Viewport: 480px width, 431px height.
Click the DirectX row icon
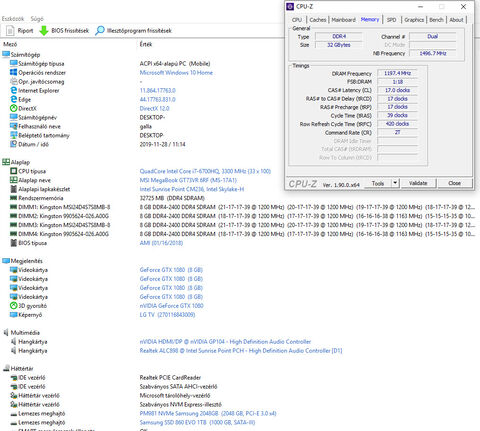click(x=14, y=108)
